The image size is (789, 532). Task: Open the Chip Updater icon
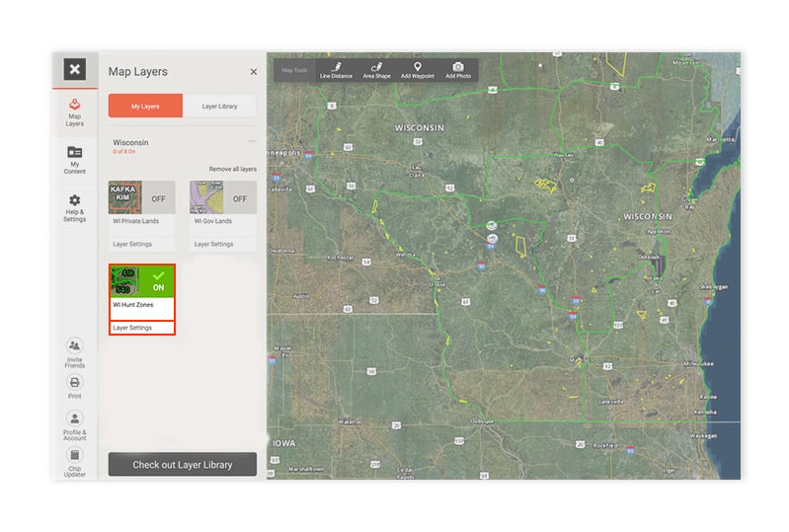(75, 455)
